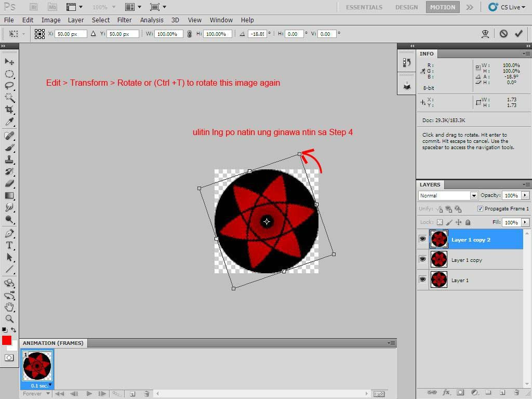Open the Opacity slider arrow
Image resolution: width=532 pixels, height=399 pixels.
[525, 195]
